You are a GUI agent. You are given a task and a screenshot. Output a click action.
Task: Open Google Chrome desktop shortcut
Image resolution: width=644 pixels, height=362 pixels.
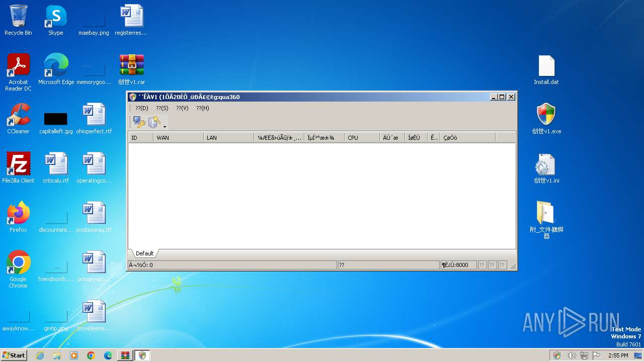click(x=18, y=270)
